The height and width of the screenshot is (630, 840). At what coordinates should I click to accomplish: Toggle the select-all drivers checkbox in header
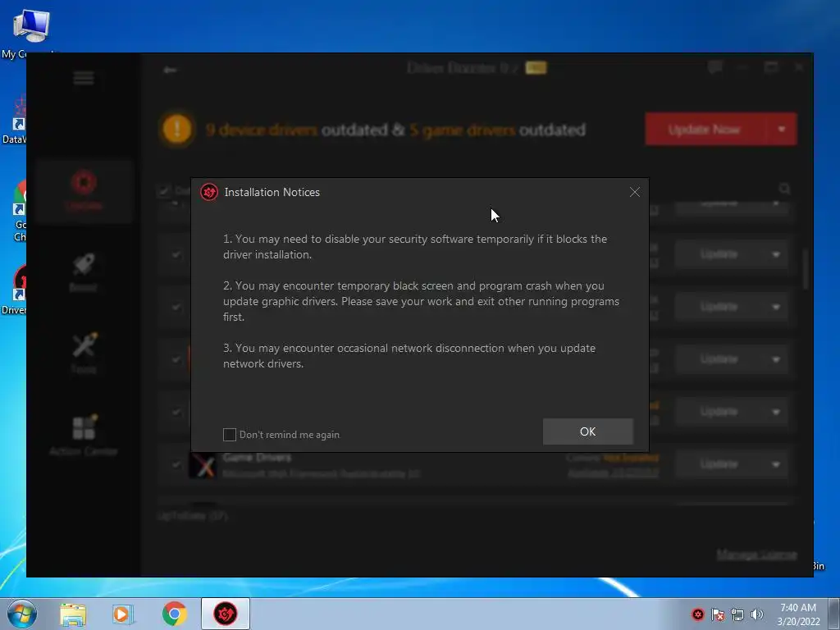point(164,190)
